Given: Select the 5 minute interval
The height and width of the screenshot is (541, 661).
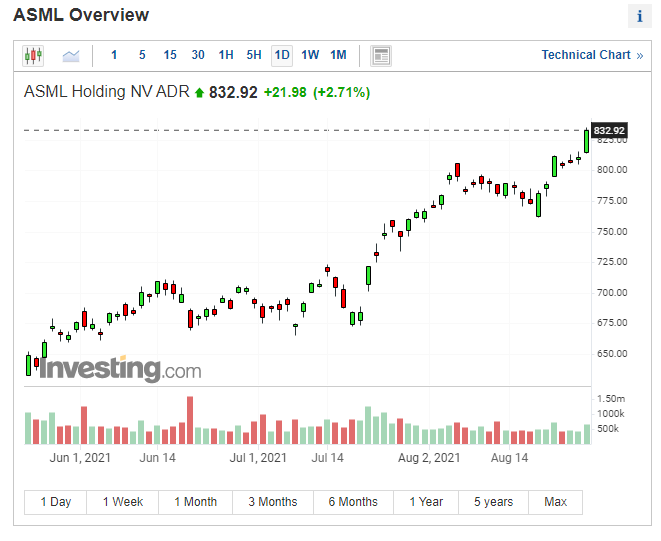Looking at the screenshot, I should coord(142,55).
